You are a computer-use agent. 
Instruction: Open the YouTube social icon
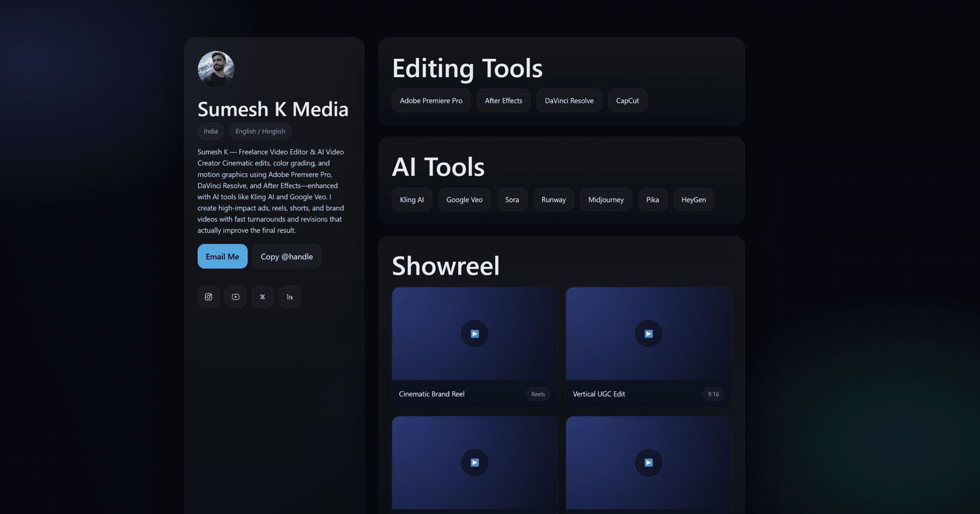point(235,297)
